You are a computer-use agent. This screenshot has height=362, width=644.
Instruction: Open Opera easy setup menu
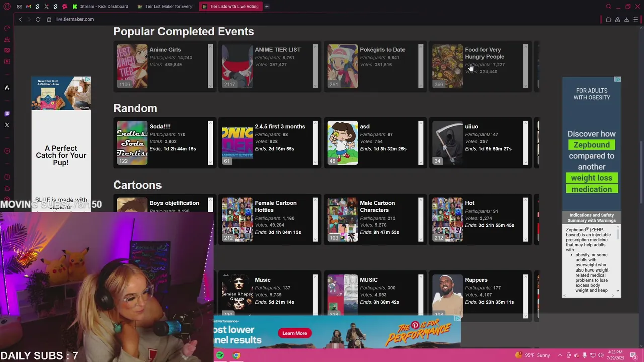[x=636, y=20]
